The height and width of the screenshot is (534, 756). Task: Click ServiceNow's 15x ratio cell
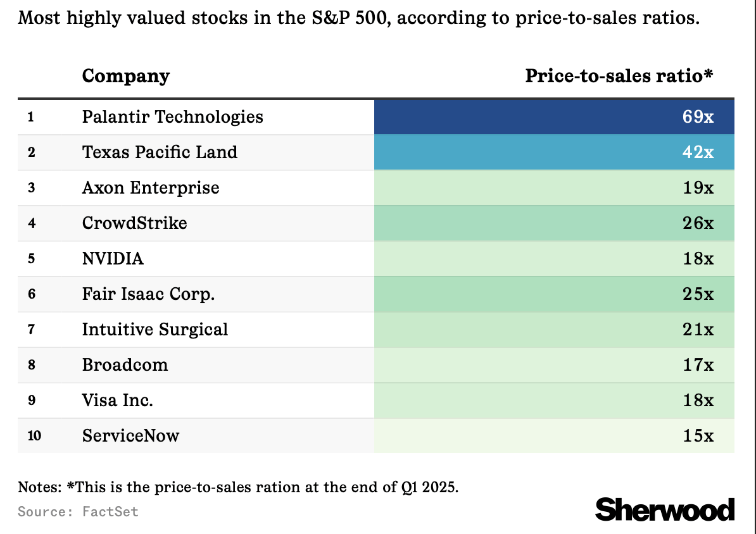pos(554,436)
